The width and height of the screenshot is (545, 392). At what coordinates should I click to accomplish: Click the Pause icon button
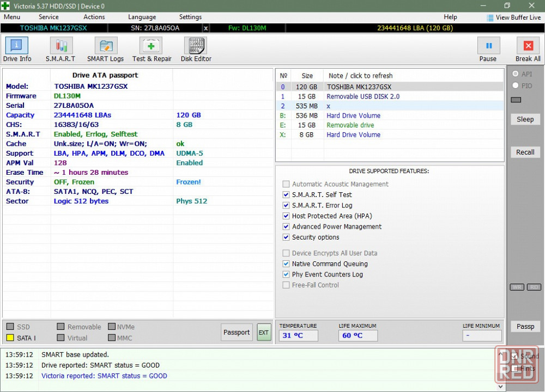coord(488,46)
